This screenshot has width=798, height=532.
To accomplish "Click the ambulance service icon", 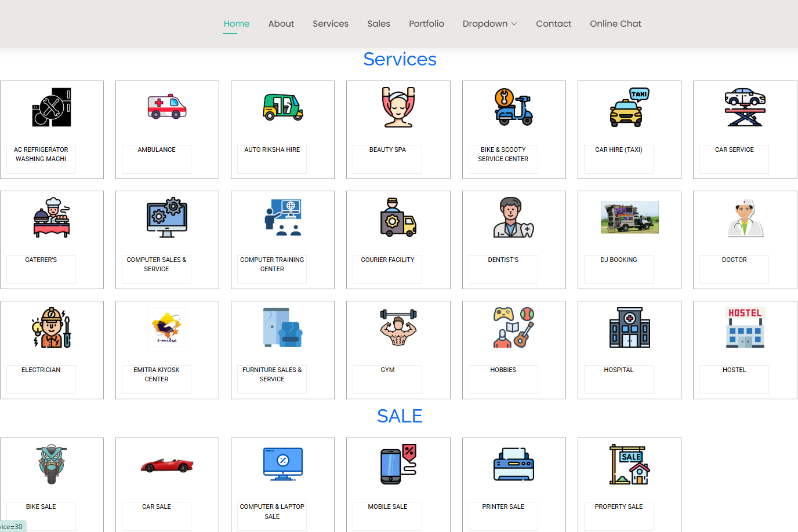I will tap(167, 107).
